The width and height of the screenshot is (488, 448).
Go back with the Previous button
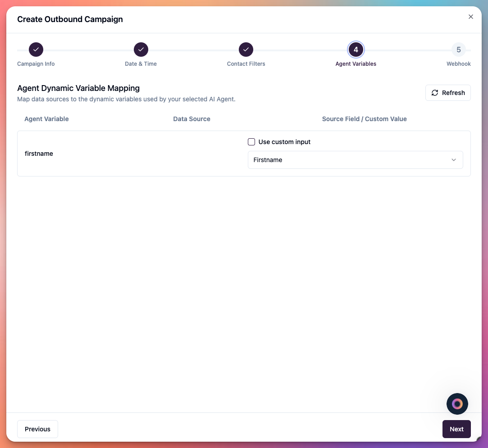coord(37,429)
